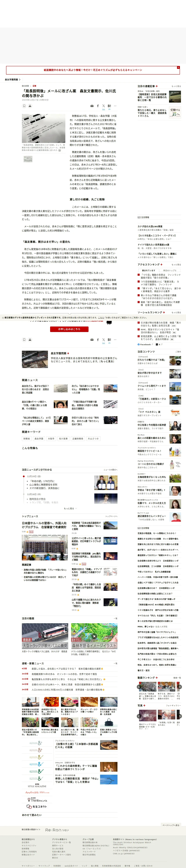Open 【自慢の手土産】三本珈琲 article
Viewport: 186px width, 868px height.
point(77,745)
